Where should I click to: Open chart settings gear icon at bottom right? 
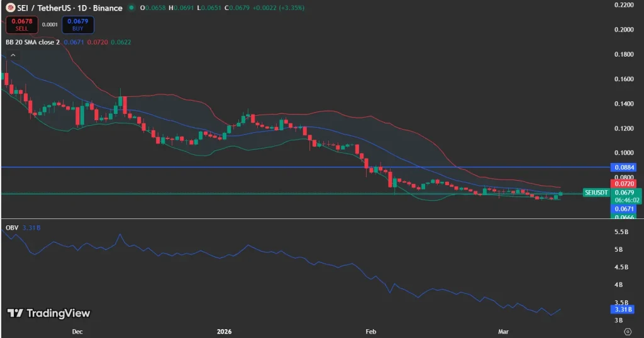(x=628, y=332)
